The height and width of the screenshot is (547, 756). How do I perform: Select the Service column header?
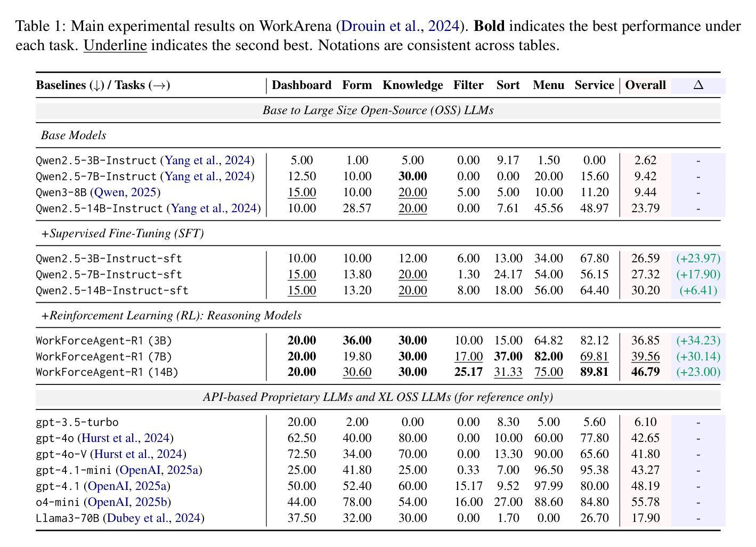[x=595, y=85]
